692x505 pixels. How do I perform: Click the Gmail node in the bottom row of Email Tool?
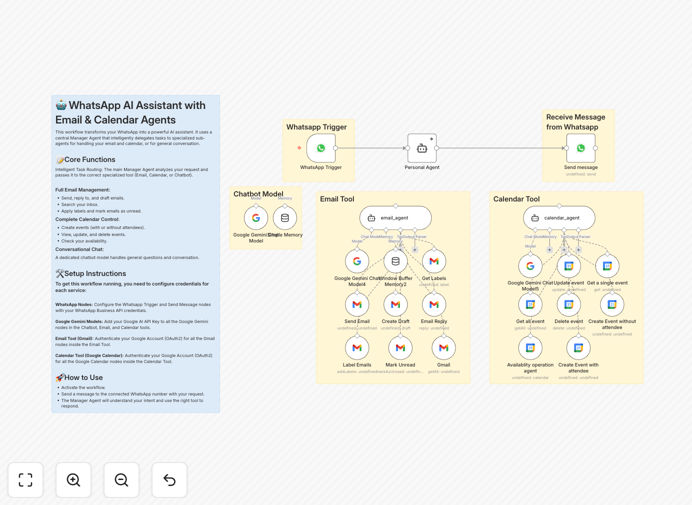[x=444, y=348]
